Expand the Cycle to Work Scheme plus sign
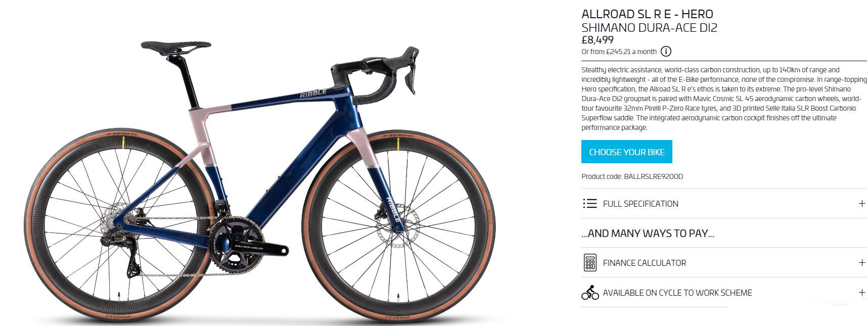The height and width of the screenshot is (326, 868). pos(862,293)
